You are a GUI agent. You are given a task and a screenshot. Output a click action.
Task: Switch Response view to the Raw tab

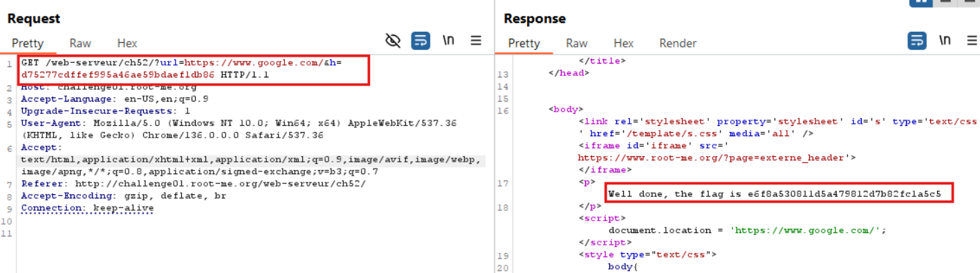tap(577, 43)
